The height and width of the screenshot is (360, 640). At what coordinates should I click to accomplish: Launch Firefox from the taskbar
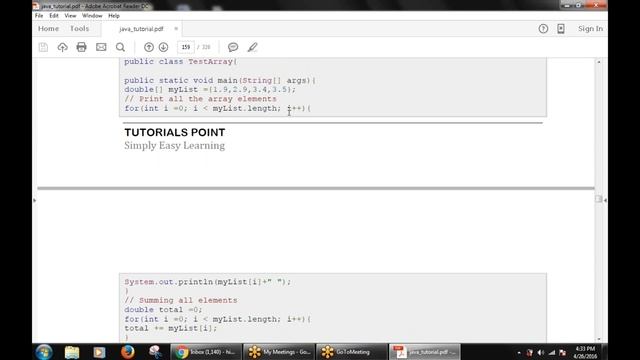pyautogui.click(x=127, y=352)
